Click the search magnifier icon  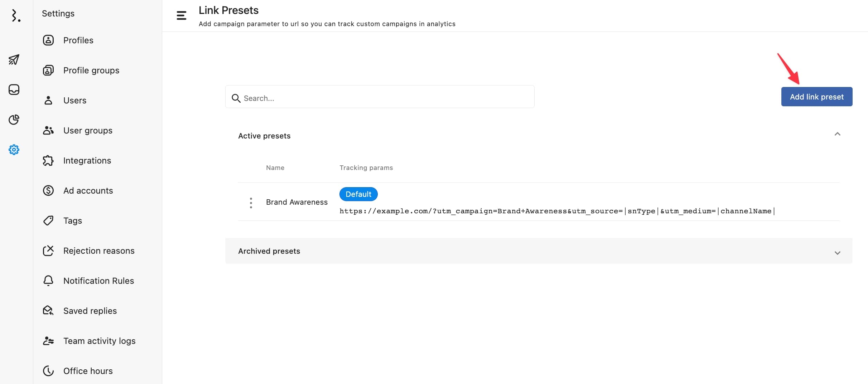236,98
